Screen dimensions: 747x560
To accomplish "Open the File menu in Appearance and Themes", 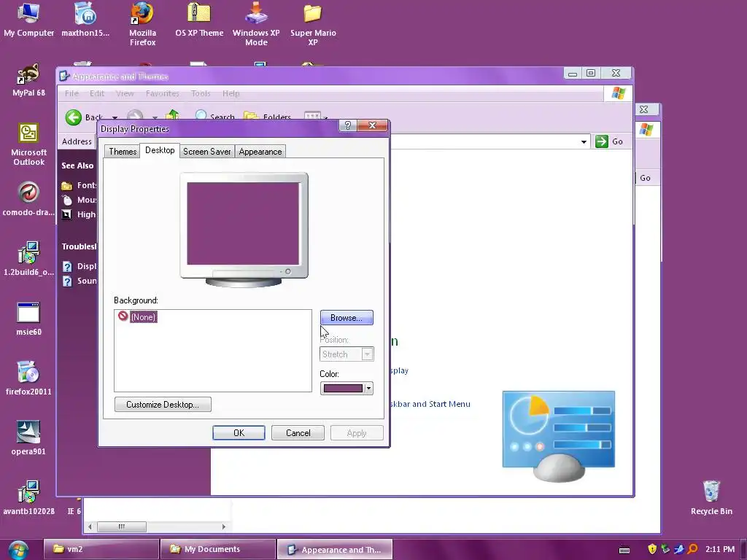I will (x=71, y=93).
